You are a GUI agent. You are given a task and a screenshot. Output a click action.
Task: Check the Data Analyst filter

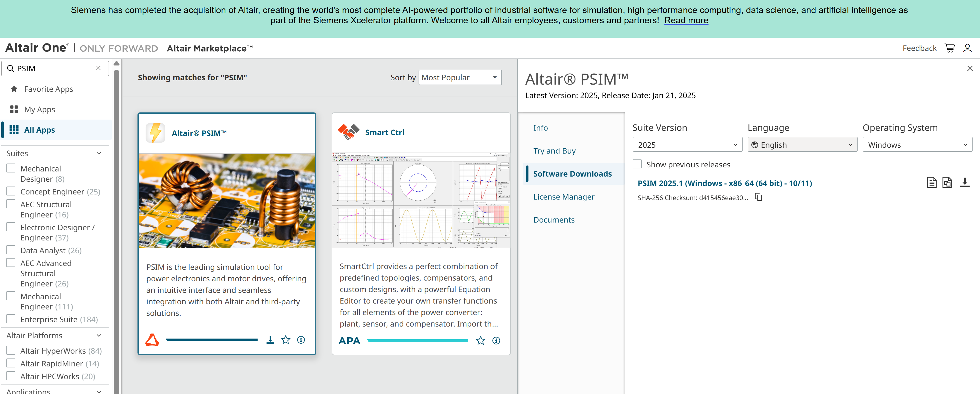pyautogui.click(x=11, y=250)
